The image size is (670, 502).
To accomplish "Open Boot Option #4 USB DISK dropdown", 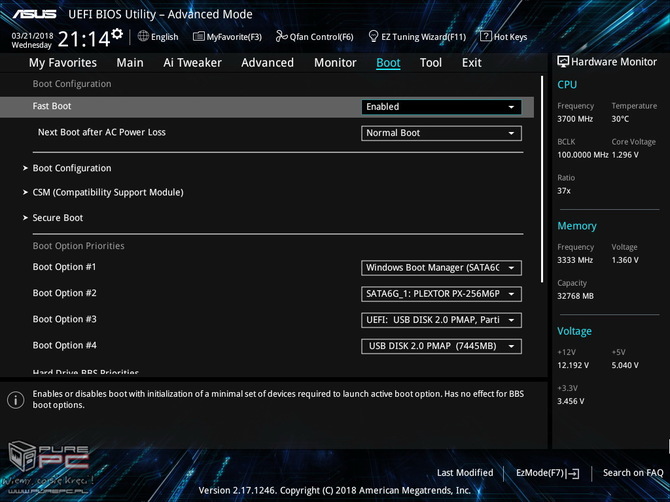I will (x=441, y=346).
